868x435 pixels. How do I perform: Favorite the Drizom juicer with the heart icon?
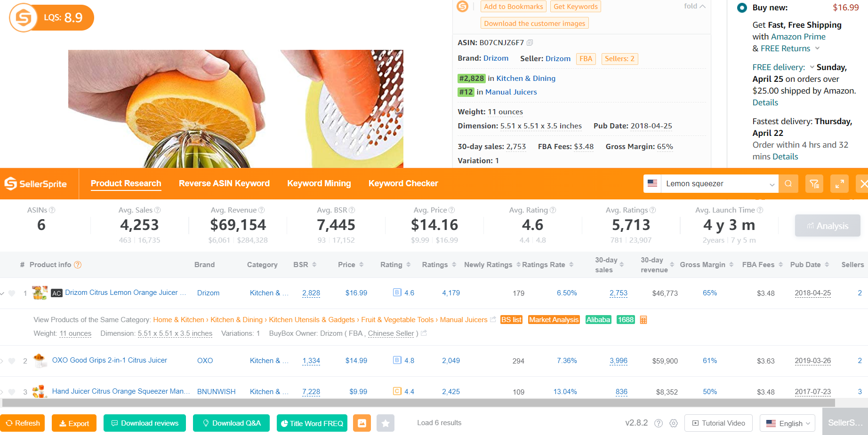coord(12,293)
